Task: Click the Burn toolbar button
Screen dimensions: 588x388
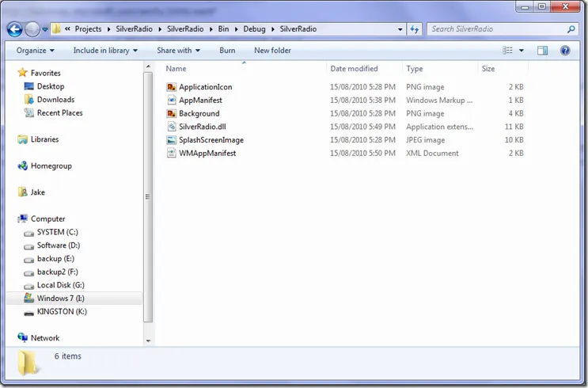Action: [x=227, y=51]
